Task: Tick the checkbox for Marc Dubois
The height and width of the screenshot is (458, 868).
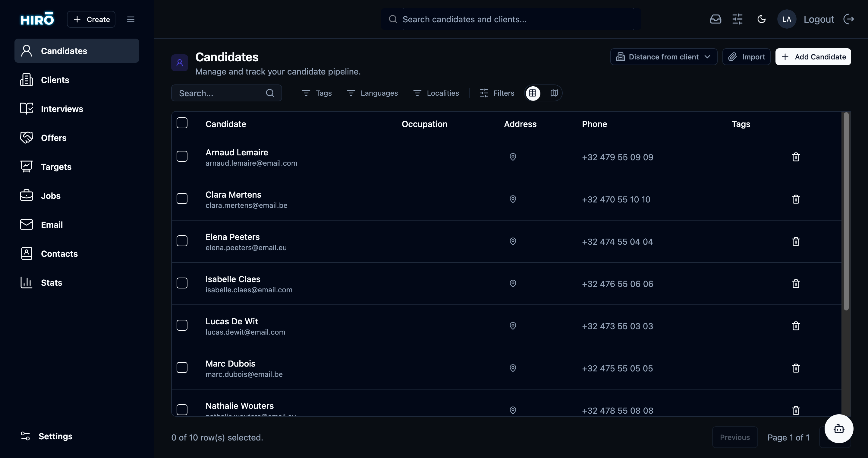Action: pos(182,367)
